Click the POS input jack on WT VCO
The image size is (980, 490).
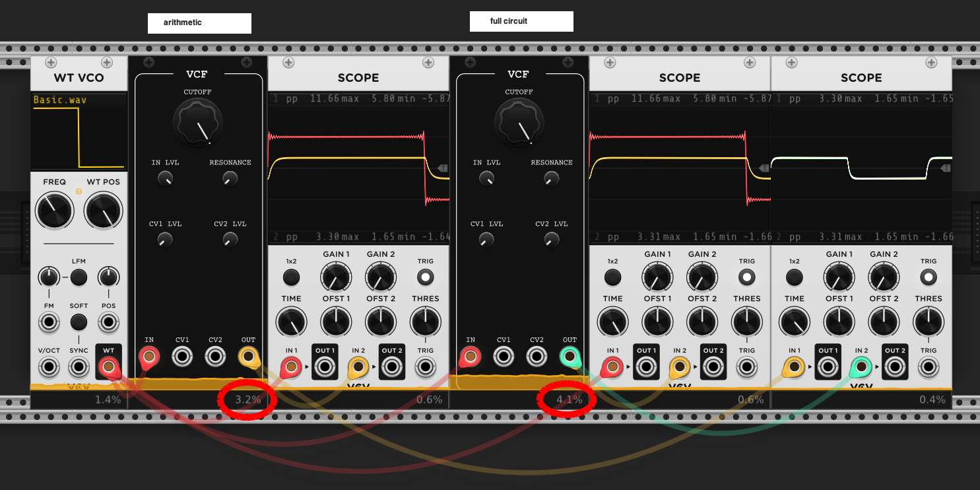point(109,323)
